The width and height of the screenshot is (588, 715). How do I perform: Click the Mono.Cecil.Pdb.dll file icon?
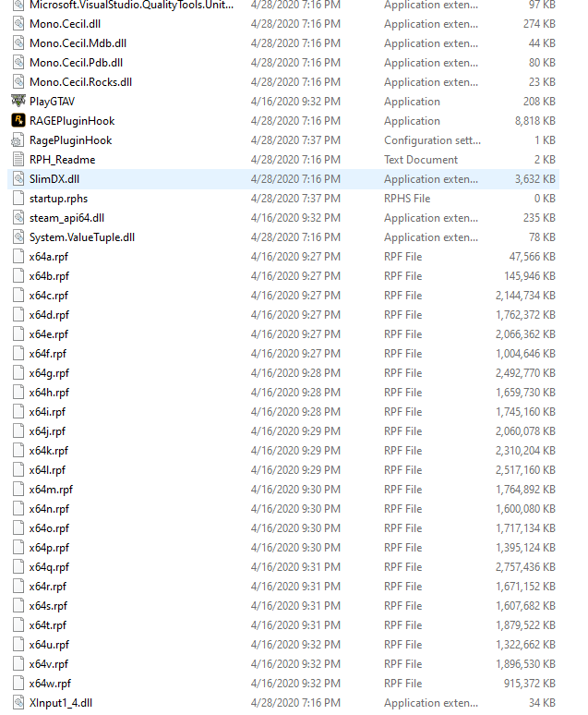(18, 63)
